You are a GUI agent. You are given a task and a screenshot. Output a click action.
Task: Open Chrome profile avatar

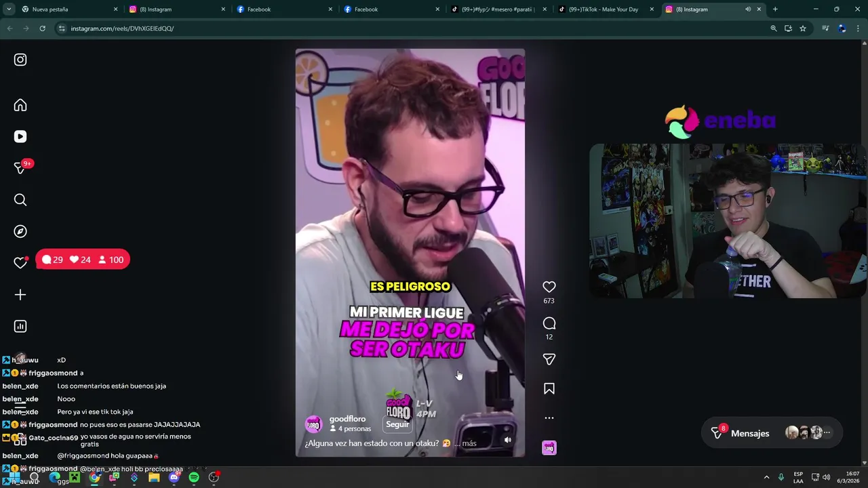842,28
